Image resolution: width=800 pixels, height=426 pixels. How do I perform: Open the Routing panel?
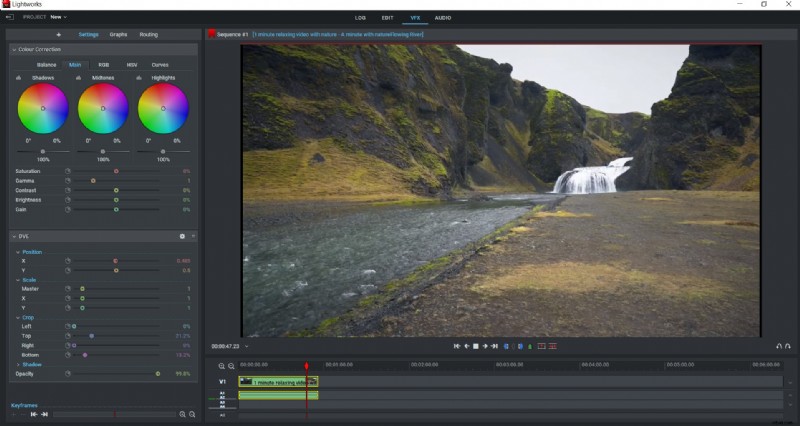[148, 34]
